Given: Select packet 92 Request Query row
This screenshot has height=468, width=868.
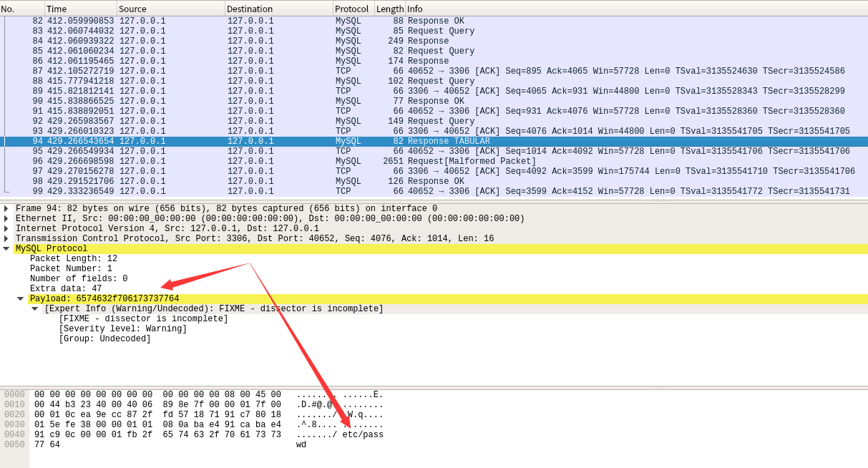Looking at the screenshot, I should tap(434, 122).
